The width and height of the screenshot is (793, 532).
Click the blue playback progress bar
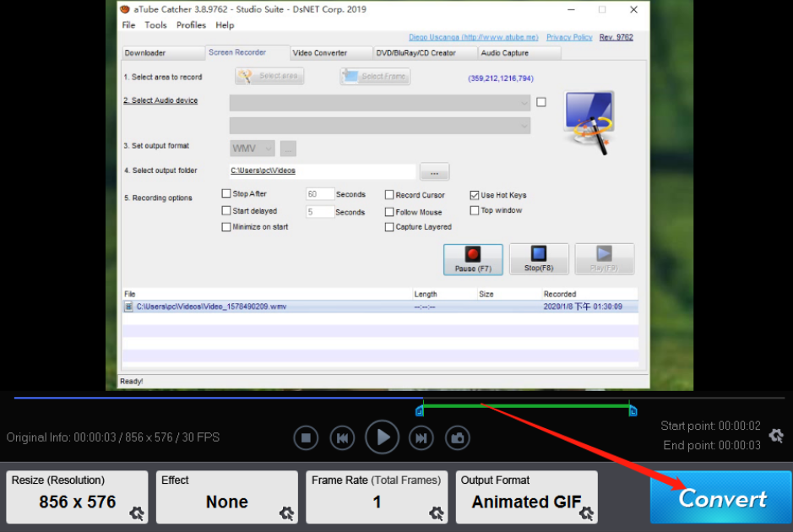pos(218,398)
